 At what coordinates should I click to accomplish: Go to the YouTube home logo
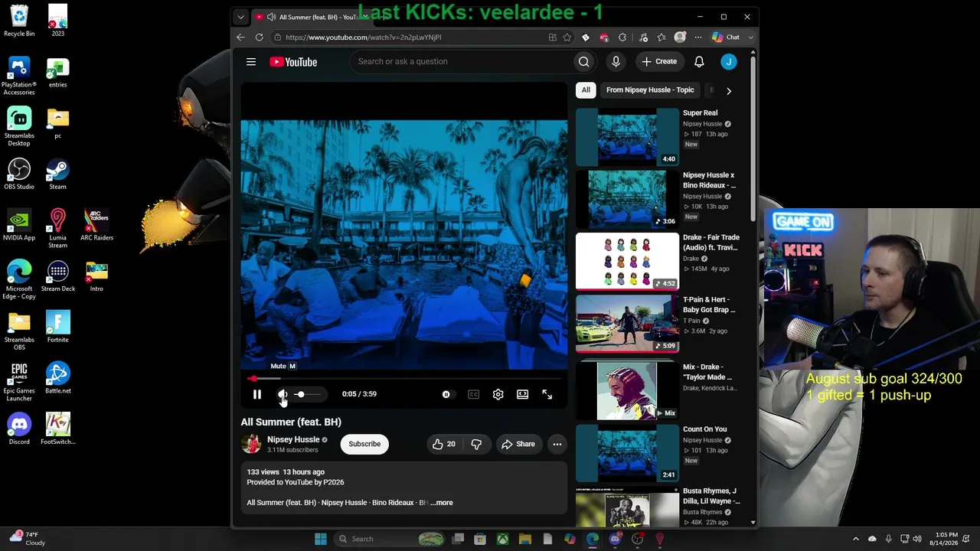293,62
